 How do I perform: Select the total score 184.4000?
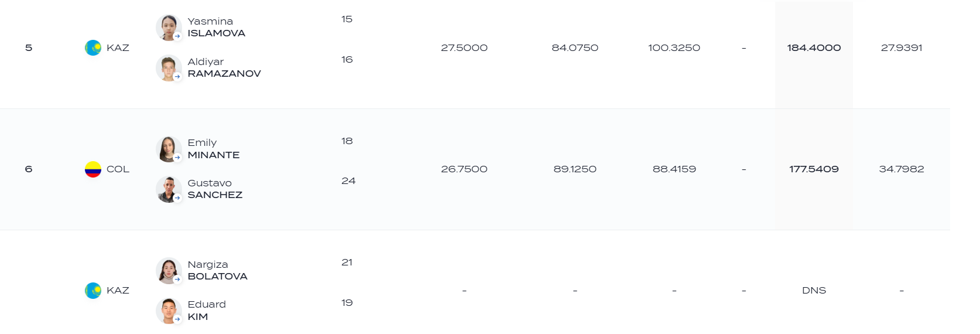[x=814, y=48]
